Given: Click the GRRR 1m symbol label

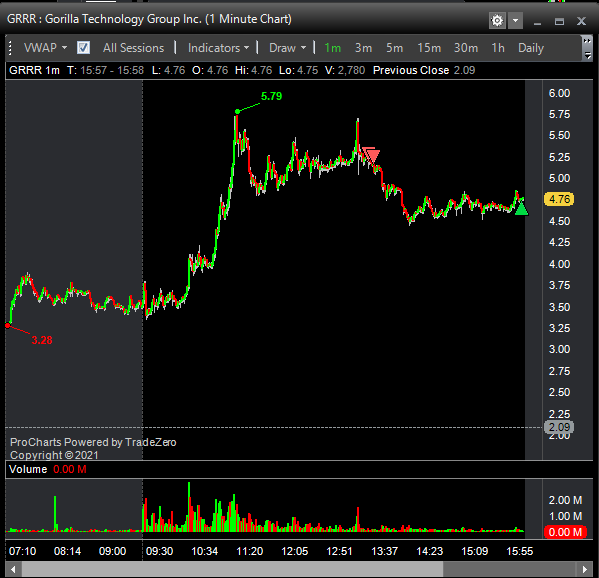Looking at the screenshot, I should click(x=34, y=70).
